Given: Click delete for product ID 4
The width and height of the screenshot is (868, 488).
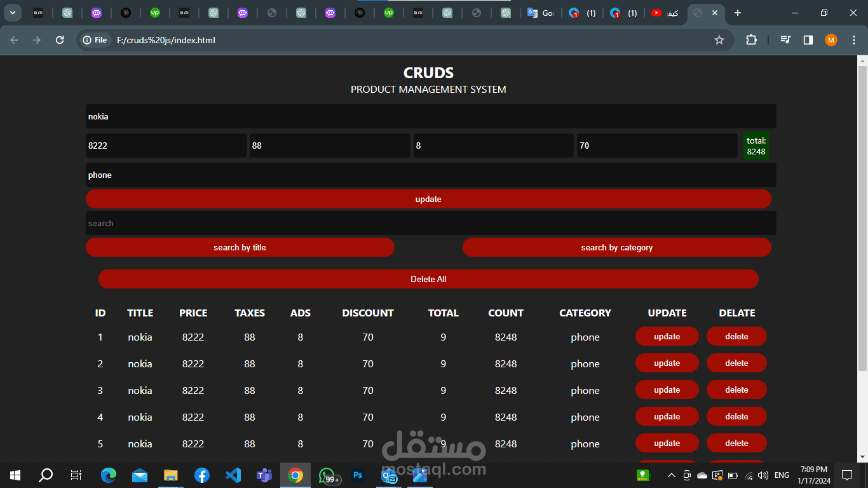Looking at the screenshot, I should click(x=736, y=416).
